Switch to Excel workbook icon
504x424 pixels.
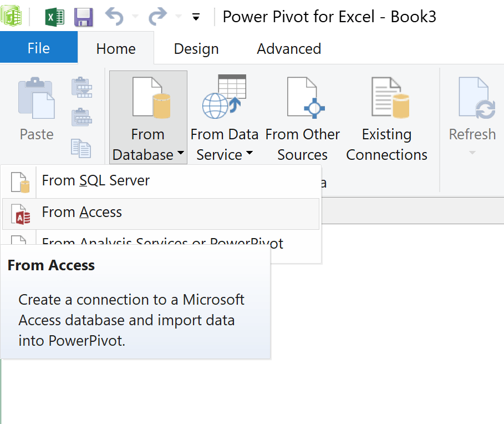click(x=55, y=17)
